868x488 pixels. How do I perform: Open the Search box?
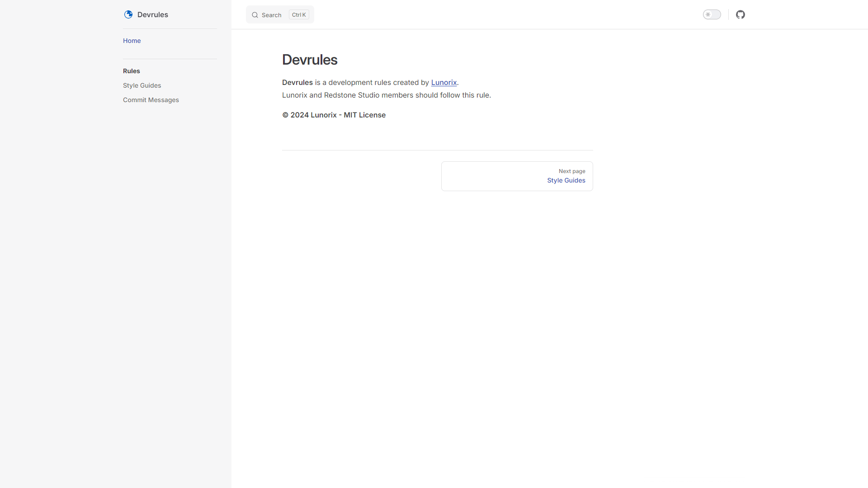click(x=271, y=15)
